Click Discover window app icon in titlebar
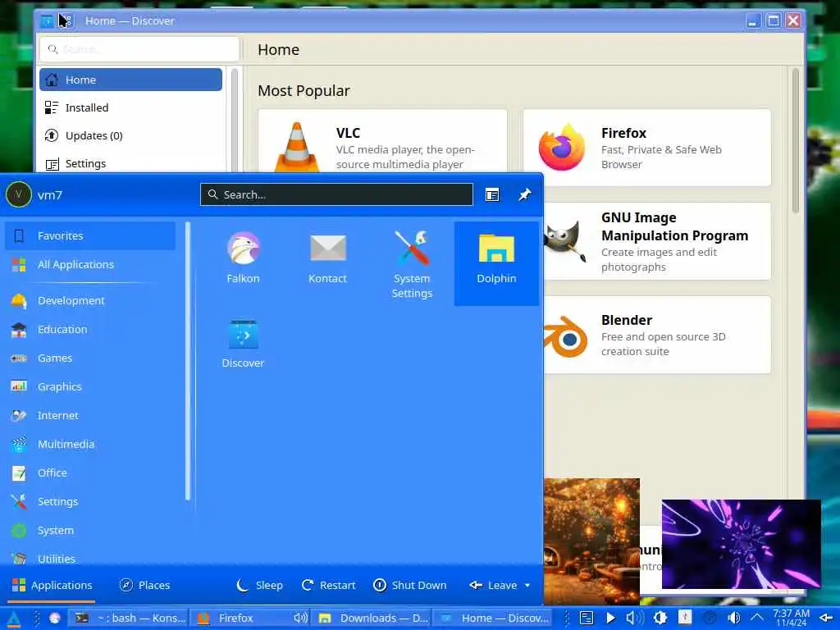The image size is (840, 630). click(x=47, y=21)
